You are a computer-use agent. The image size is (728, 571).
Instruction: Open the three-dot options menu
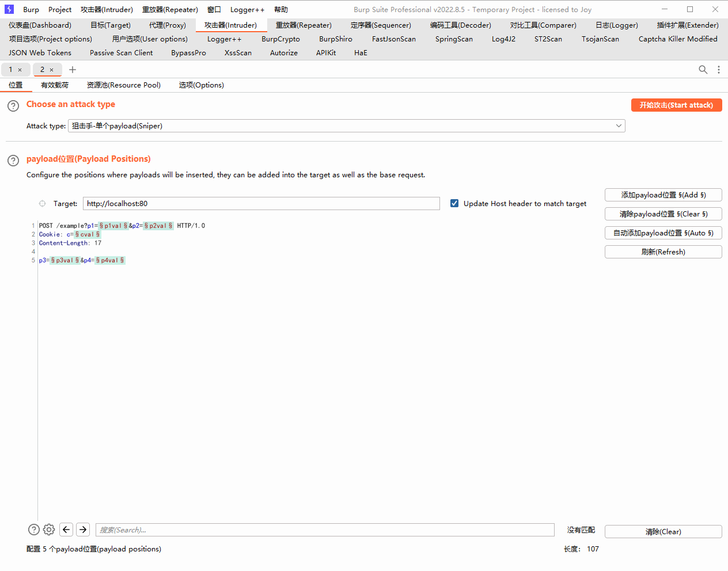click(x=718, y=70)
